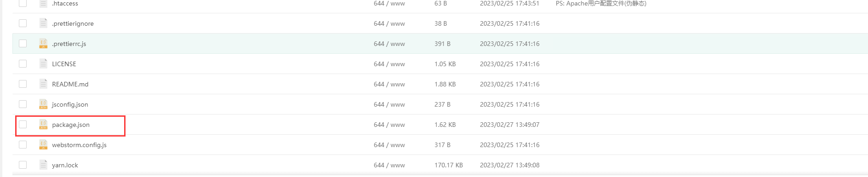Click the Apache config remark on .htaccess

(601, 4)
